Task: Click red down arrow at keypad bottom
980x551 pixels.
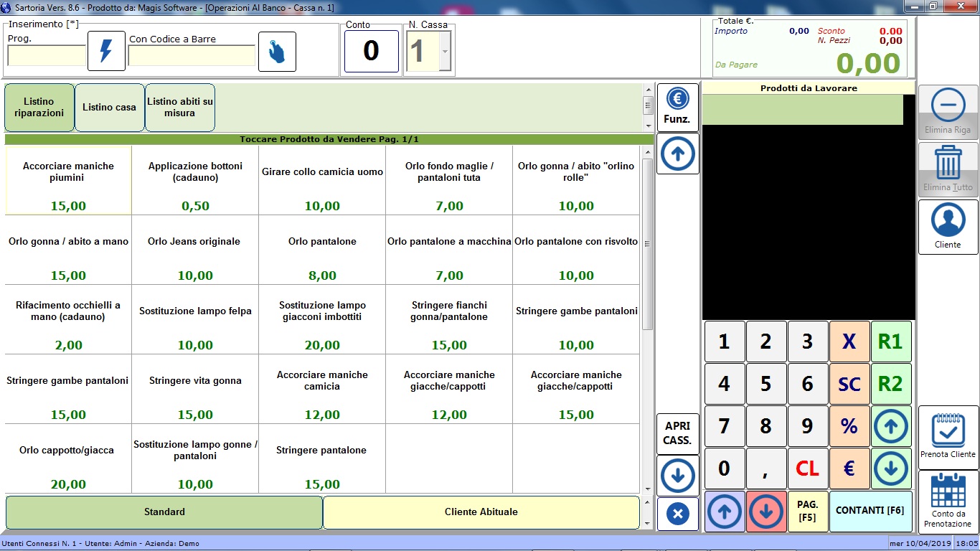Action: 766,512
